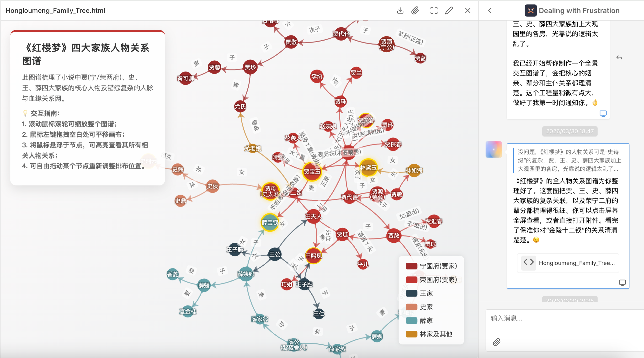Select the 林黛玉 node
The width and height of the screenshot is (644, 358).
368,167
